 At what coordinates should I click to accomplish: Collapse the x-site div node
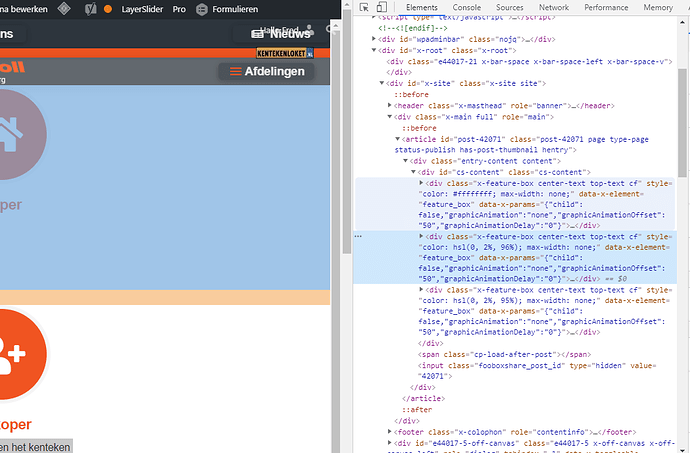382,83
